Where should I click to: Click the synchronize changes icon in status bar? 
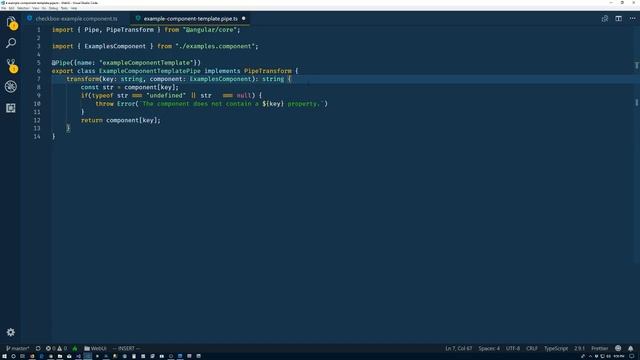38,349
